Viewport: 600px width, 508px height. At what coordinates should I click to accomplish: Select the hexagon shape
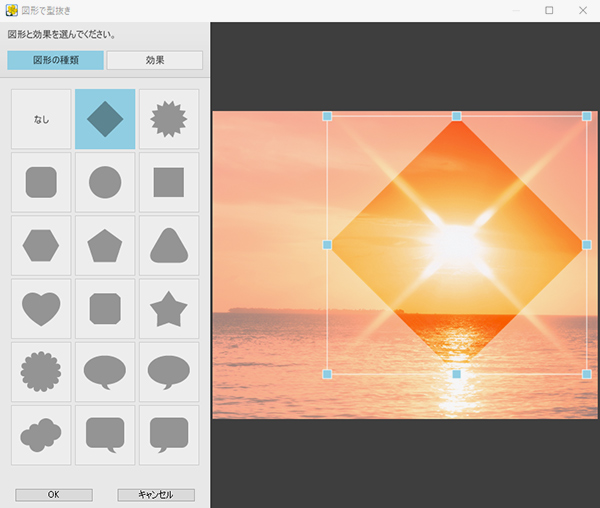pos(41,246)
